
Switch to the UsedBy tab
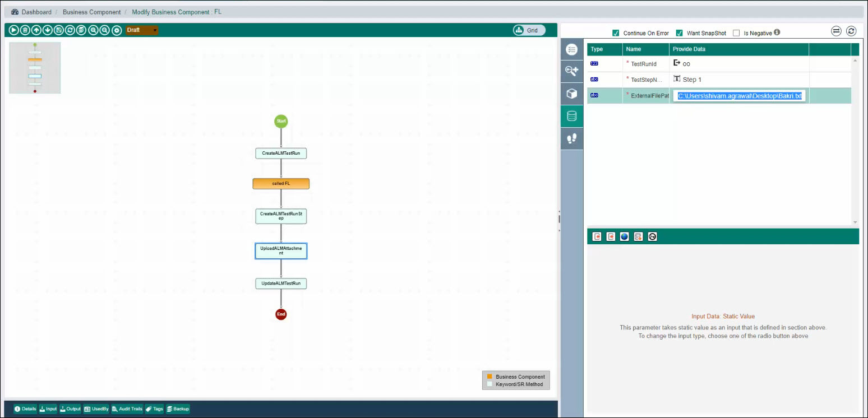[96, 409]
